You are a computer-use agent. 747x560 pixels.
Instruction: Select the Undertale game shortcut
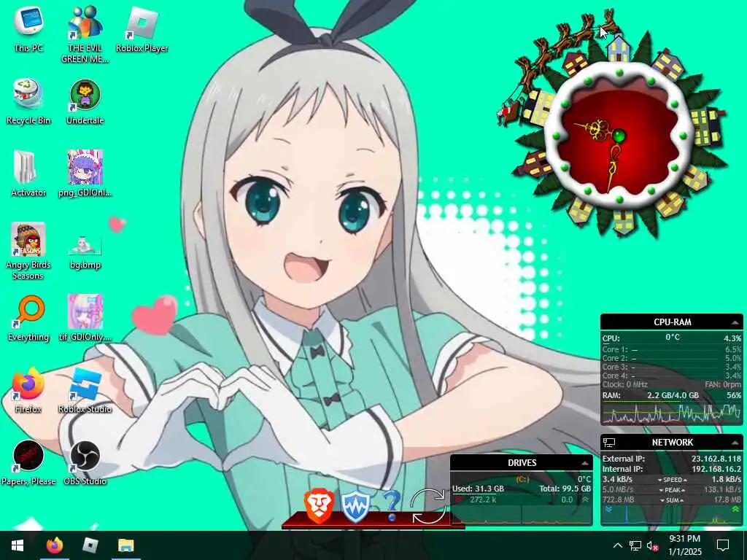tap(85, 102)
